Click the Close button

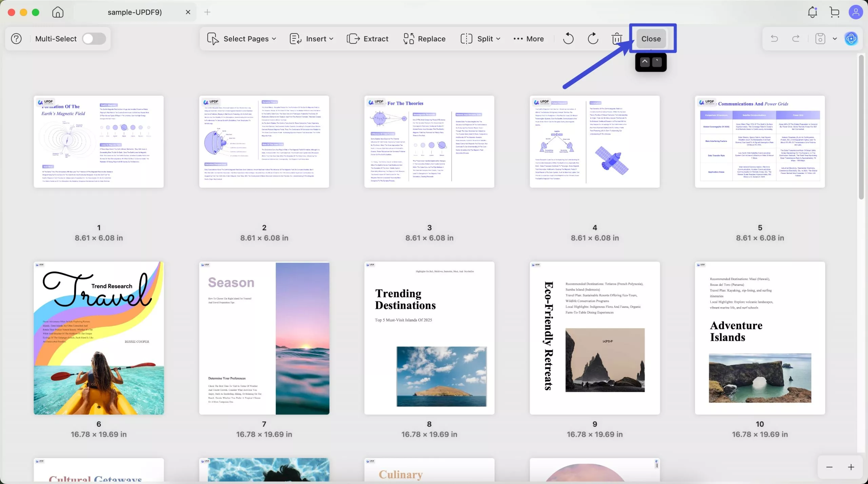[x=651, y=39]
